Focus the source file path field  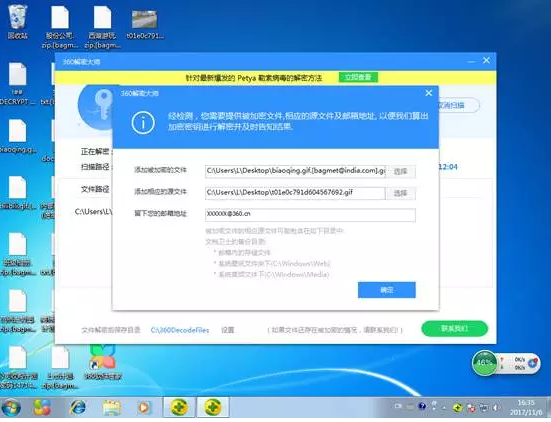[x=295, y=193]
